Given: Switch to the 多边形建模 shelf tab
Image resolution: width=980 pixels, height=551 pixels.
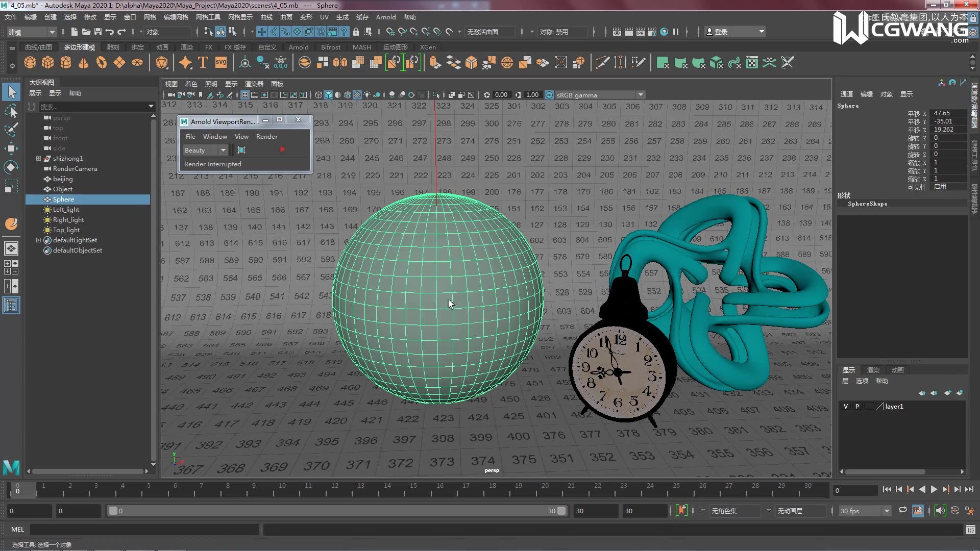Looking at the screenshot, I should tap(79, 47).
